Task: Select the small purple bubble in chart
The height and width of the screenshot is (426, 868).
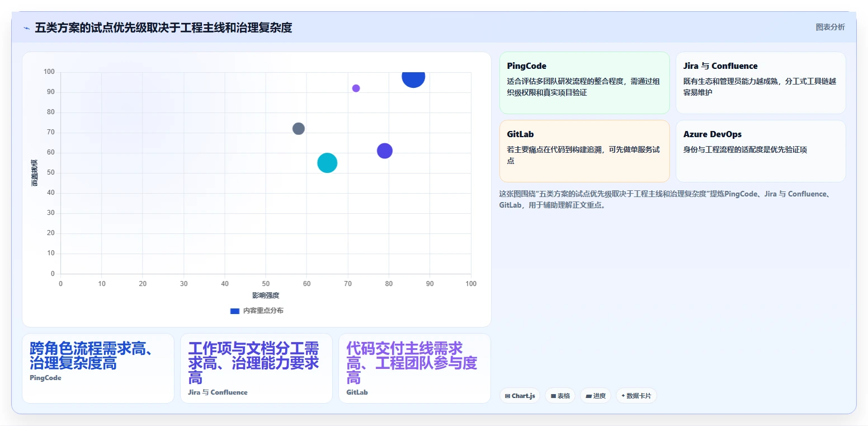Action: 356,88
